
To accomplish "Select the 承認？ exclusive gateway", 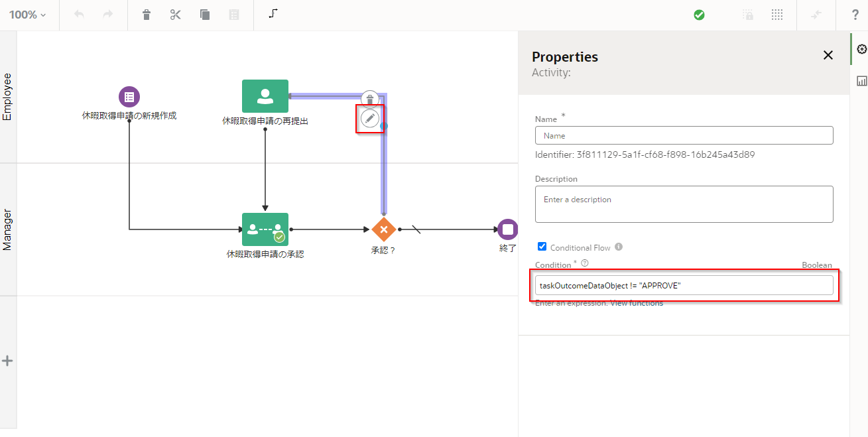I will point(383,229).
